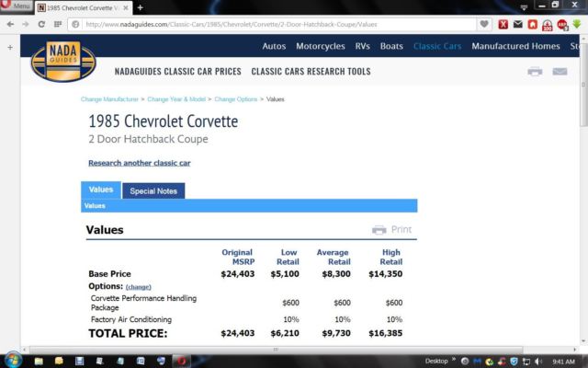Viewport: 588px width, 368px height.
Task: Open the mail envelope extension icon
Action: (x=518, y=25)
